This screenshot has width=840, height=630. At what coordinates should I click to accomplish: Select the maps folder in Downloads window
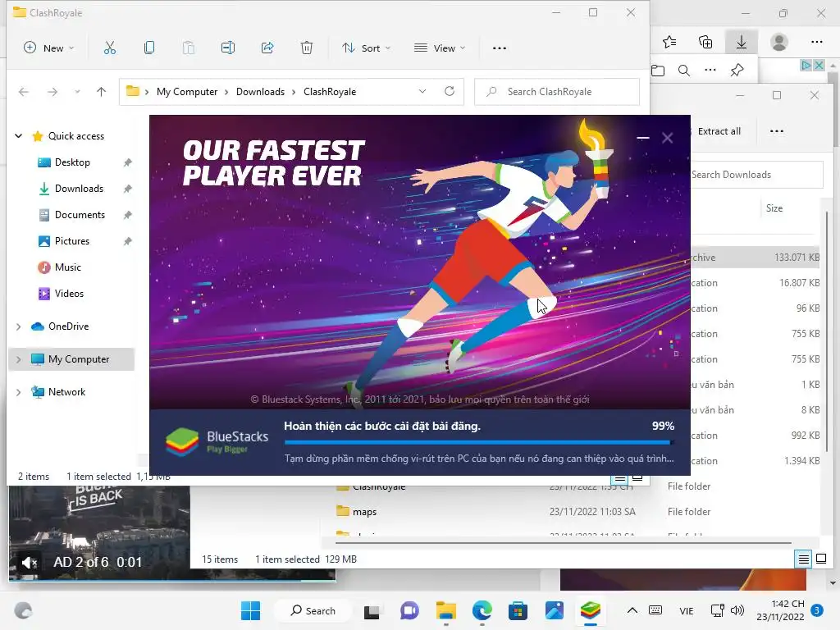coord(364,512)
